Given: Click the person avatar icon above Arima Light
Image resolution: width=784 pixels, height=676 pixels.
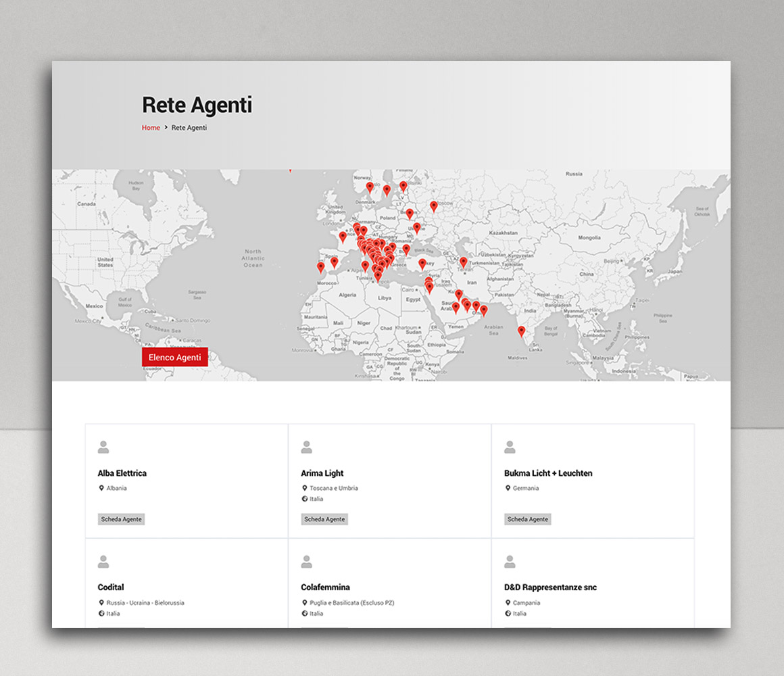Looking at the screenshot, I should [306, 447].
